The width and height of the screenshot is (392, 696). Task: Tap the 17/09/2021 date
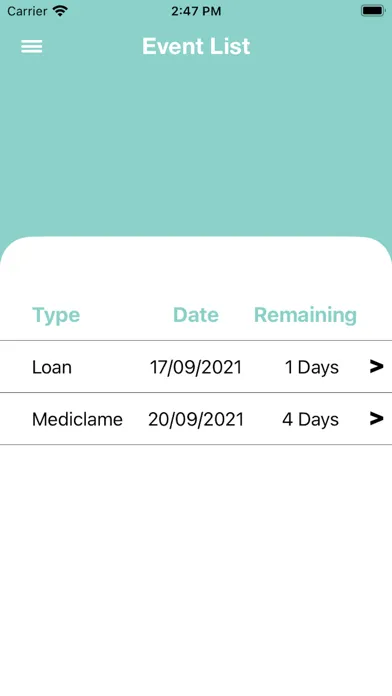click(x=196, y=368)
